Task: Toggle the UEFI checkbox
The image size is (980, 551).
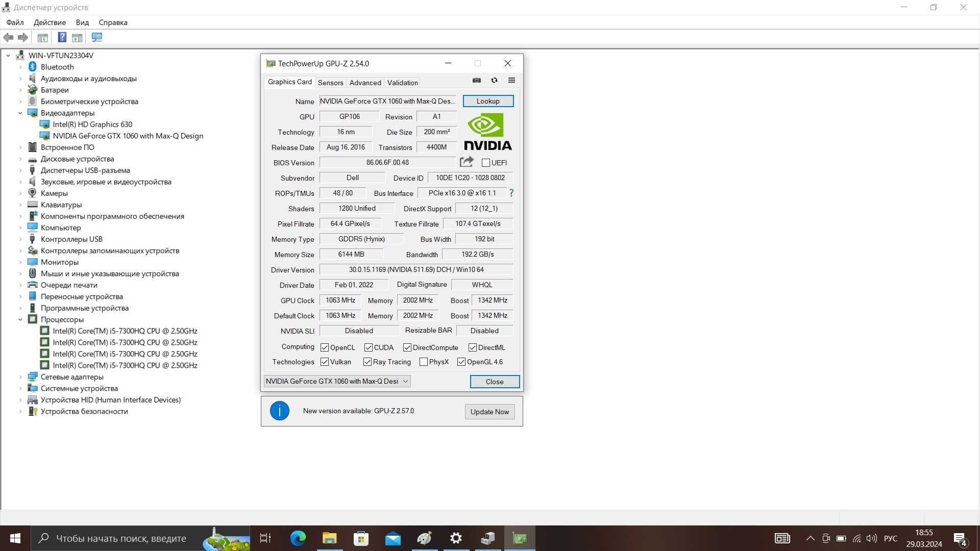Action: (486, 163)
